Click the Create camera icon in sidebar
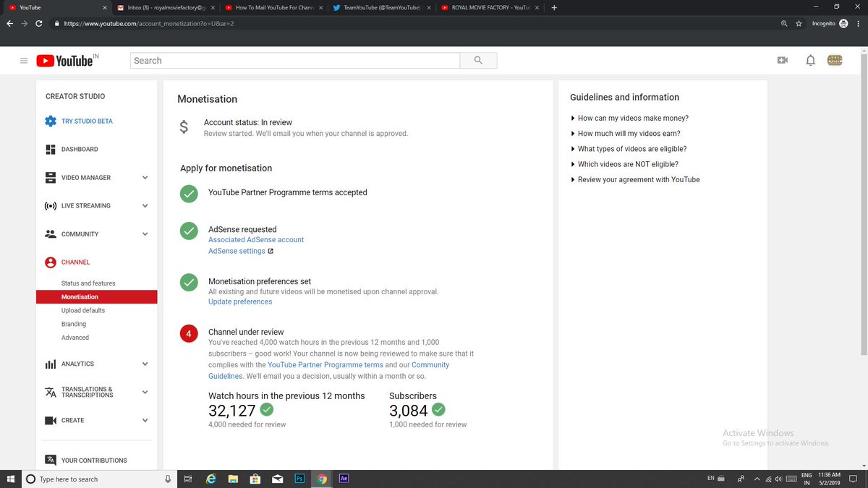The height and width of the screenshot is (488, 868). (x=51, y=421)
